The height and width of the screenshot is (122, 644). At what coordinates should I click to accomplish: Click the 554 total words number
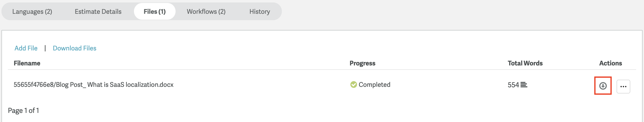coord(513,85)
